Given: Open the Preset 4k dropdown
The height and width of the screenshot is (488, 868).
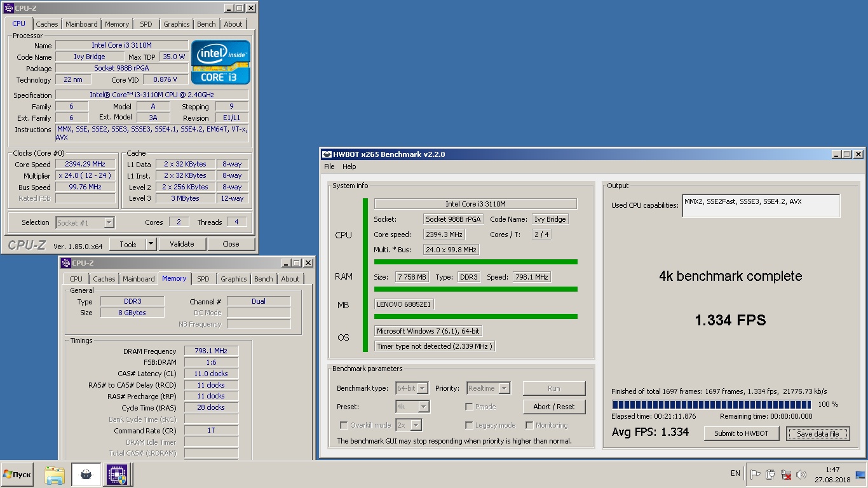Looking at the screenshot, I should (412, 407).
